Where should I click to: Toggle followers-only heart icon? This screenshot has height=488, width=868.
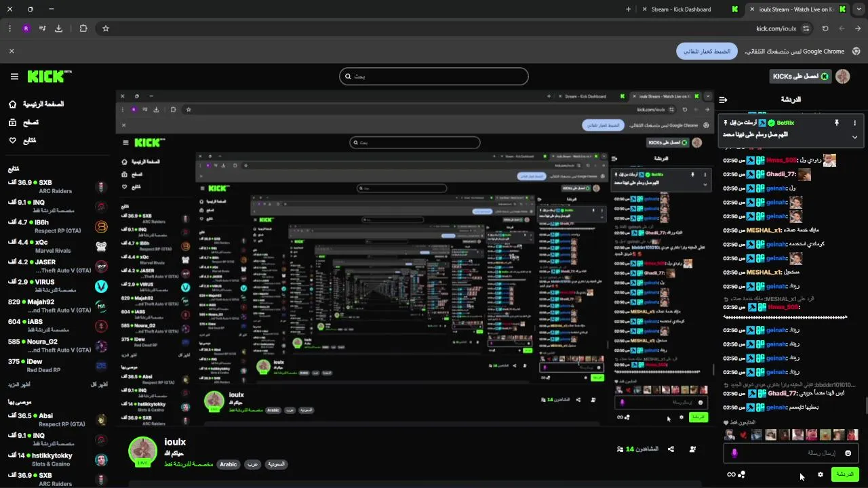[x=726, y=422]
